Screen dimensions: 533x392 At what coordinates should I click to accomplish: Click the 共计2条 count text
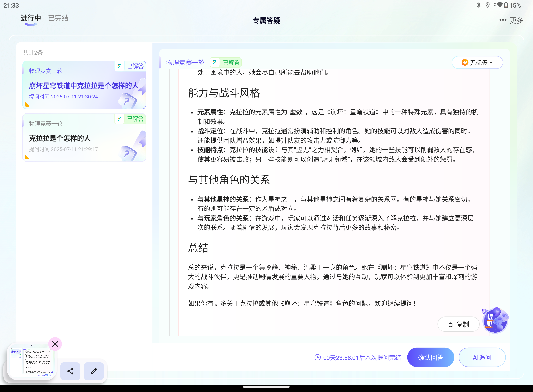click(x=33, y=53)
